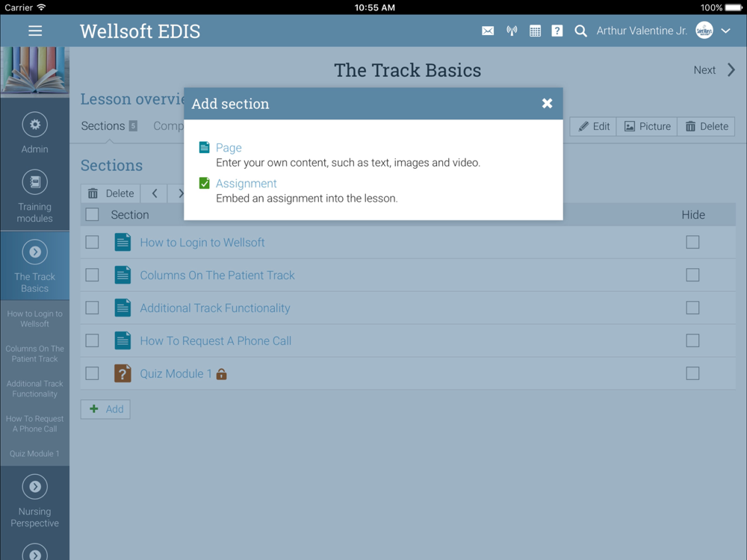The width and height of the screenshot is (747, 560).
Task: Click the Add section button
Action: [x=106, y=409]
